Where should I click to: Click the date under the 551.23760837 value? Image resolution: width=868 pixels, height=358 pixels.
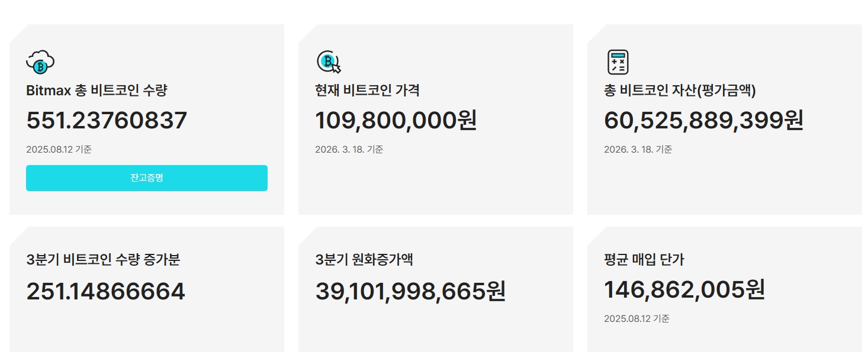pos(59,150)
